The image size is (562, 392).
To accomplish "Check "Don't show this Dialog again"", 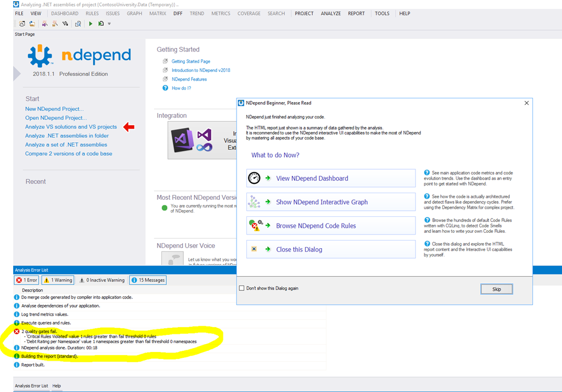I will point(242,288).
